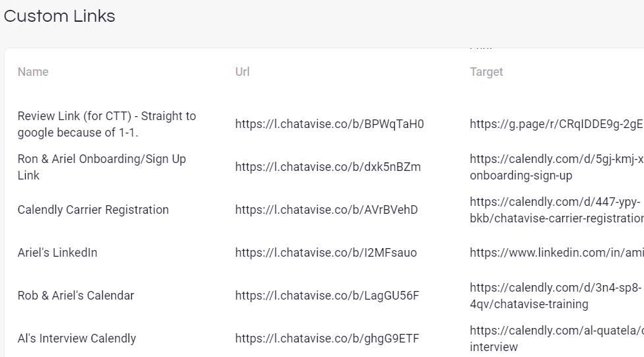The height and width of the screenshot is (357, 644).
Task: Click the g.page target URL
Action: [x=557, y=124]
